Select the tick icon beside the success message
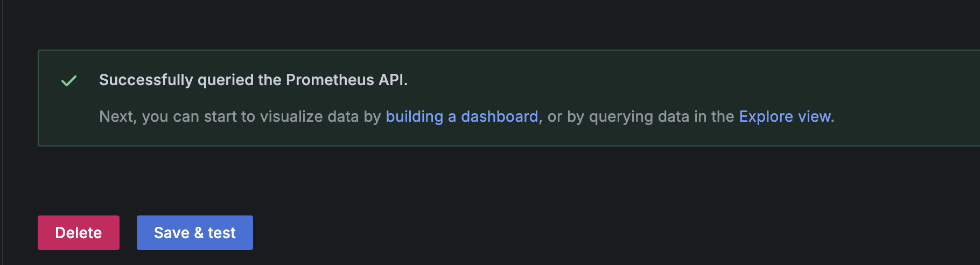980x265 pixels. coord(69,81)
